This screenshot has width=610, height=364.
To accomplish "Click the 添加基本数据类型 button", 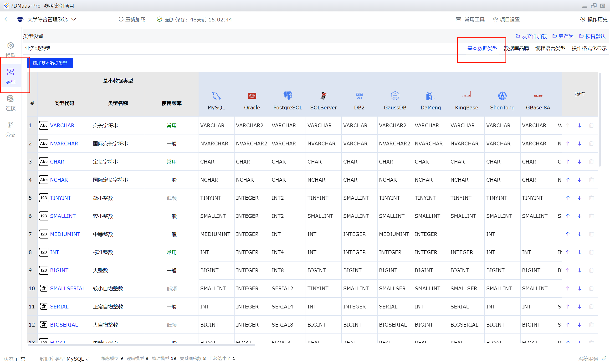I will 50,63.
